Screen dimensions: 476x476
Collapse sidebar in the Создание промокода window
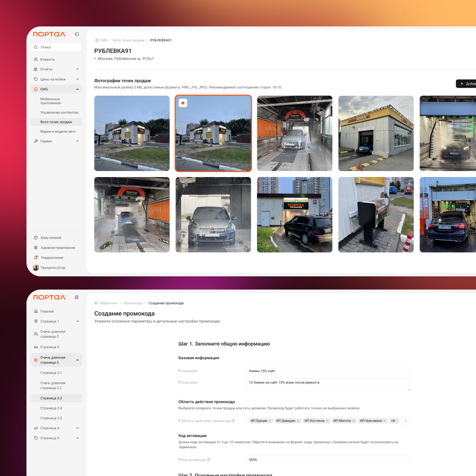pos(77,297)
